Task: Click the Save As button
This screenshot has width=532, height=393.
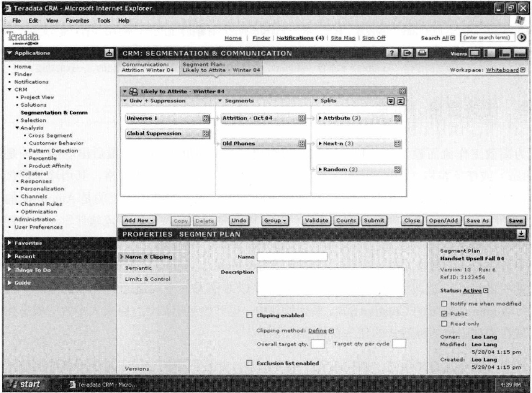Action: tap(478, 221)
